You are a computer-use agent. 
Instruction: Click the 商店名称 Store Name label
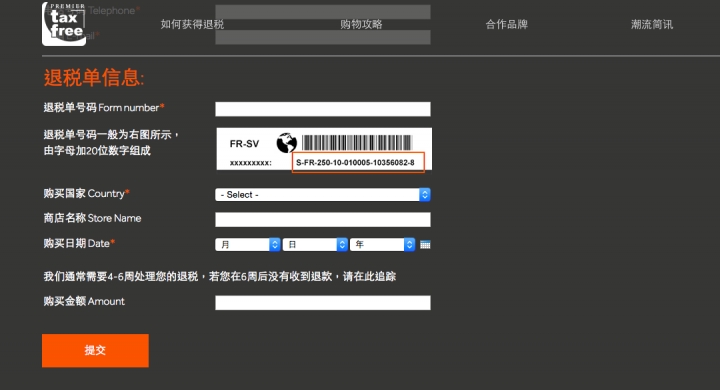pyautogui.click(x=92, y=218)
